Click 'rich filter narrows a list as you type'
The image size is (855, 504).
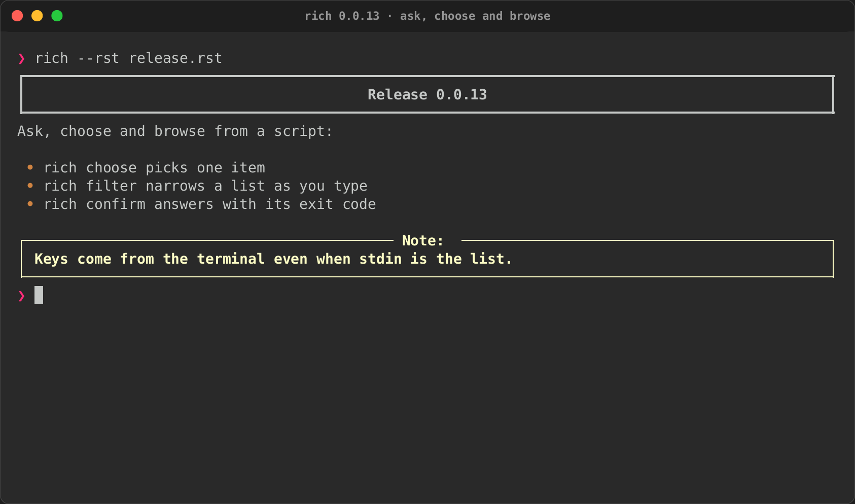click(x=205, y=186)
